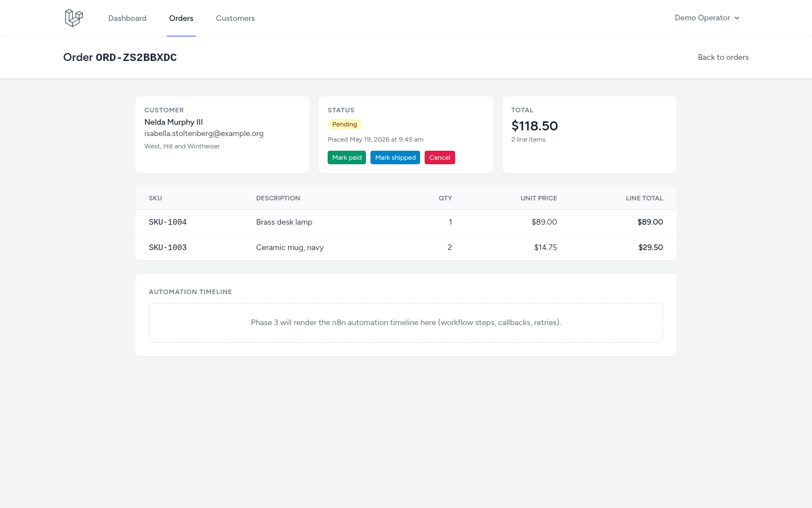Select the Orders nav tab

click(x=181, y=18)
